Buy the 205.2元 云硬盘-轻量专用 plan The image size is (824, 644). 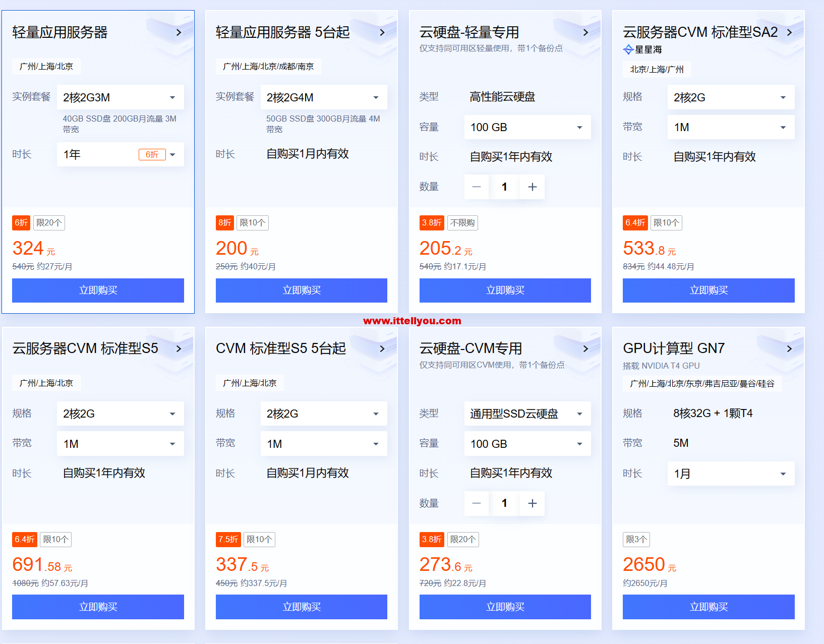tap(505, 290)
